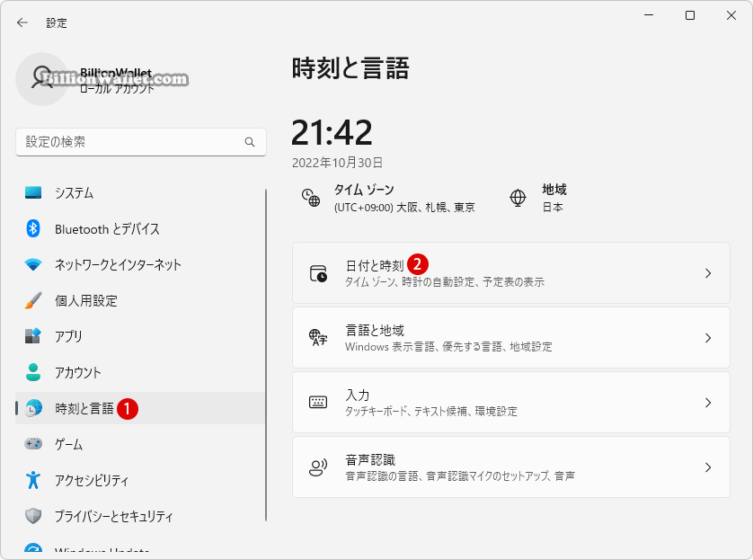753x560 pixels.
Task: Select ゲーム in sidebar
Action: click(140, 444)
